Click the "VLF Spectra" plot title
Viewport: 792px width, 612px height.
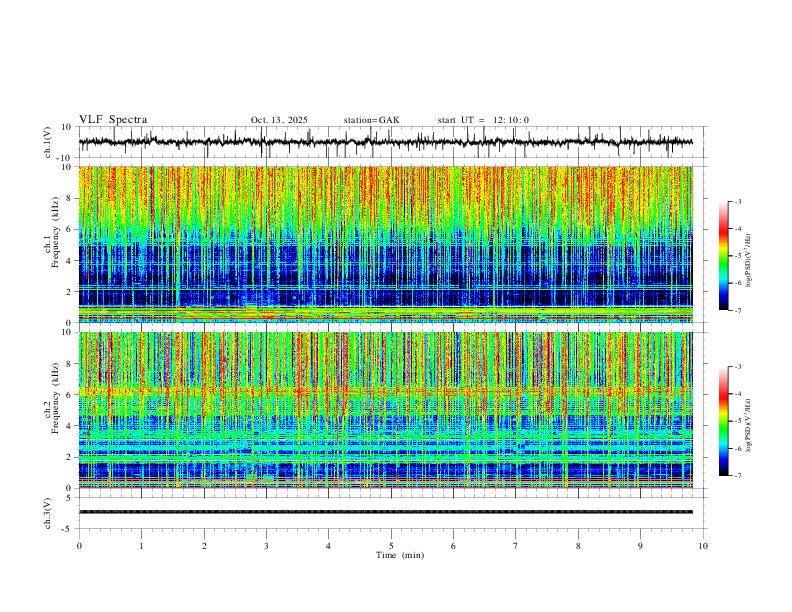[113, 120]
